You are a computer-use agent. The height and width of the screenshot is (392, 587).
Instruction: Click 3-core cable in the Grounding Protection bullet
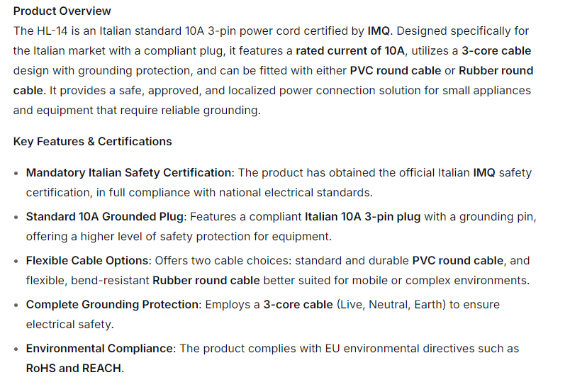[x=298, y=304]
